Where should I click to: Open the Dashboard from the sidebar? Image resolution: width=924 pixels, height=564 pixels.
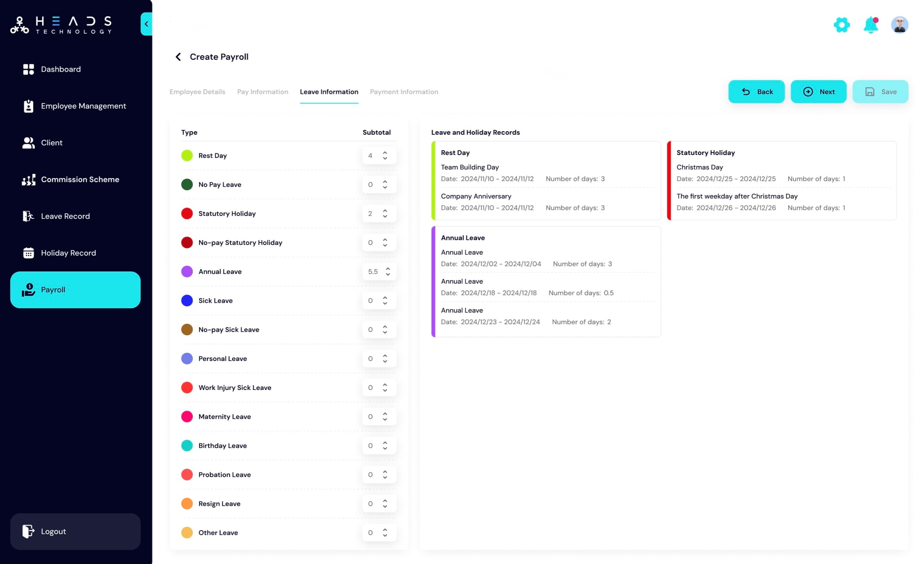point(61,69)
